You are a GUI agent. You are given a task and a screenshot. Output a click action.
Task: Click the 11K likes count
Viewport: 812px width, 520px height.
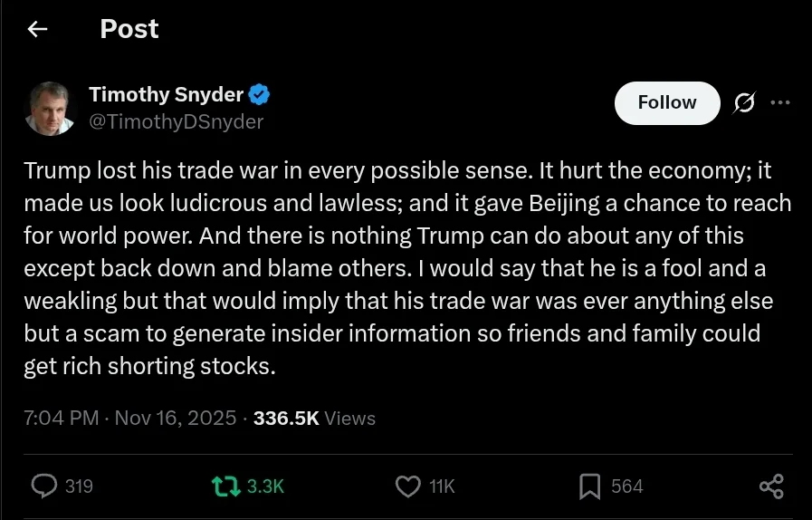point(442,486)
